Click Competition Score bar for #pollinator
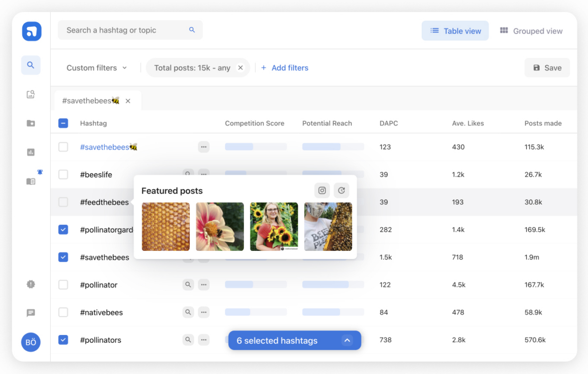Image resolution: width=588 pixels, height=374 pixels. pyautogui.click(x=255, y=285)
